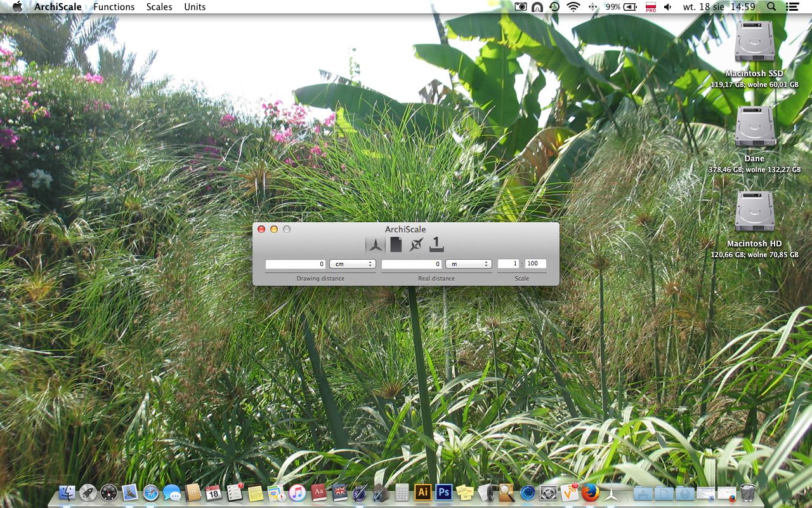Select the four-point star icon in ArchiScale
Viewport: 812px width, 508px height.
point(416,244)
